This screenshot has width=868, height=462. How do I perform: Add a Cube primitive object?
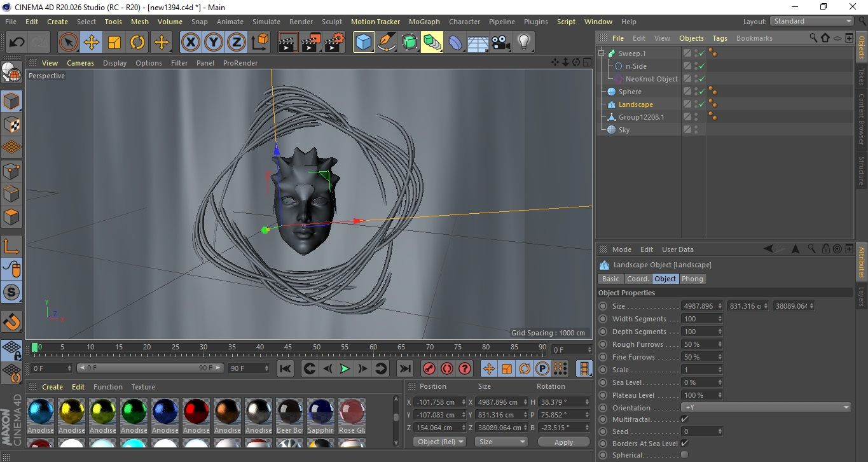pyautogui.click(x=363, y=43)
